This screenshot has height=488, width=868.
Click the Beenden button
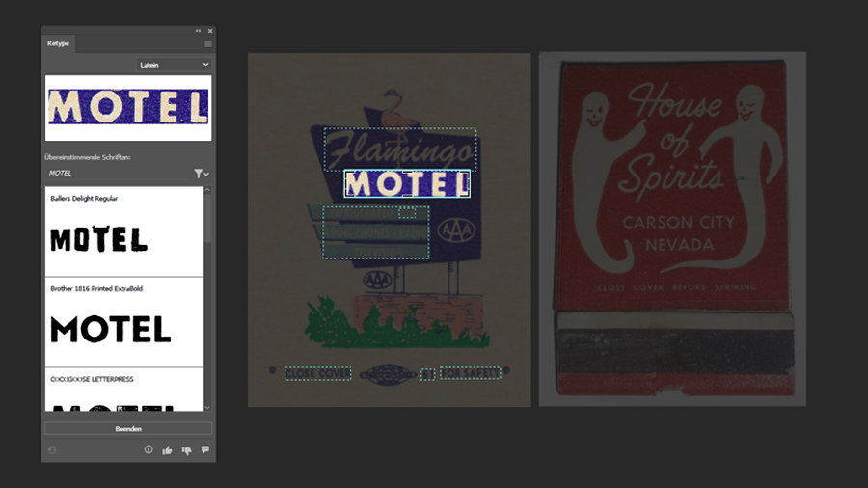(x=128, y=429)
